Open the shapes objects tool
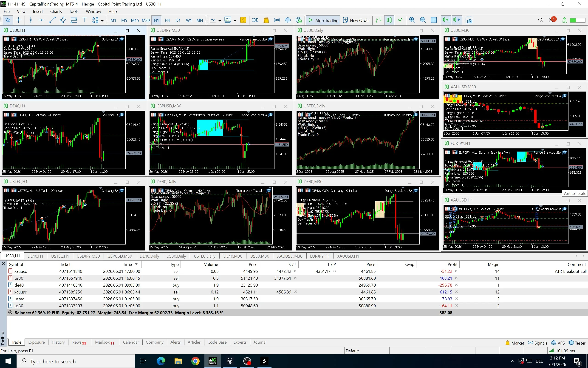 click(x=95, y=20)
